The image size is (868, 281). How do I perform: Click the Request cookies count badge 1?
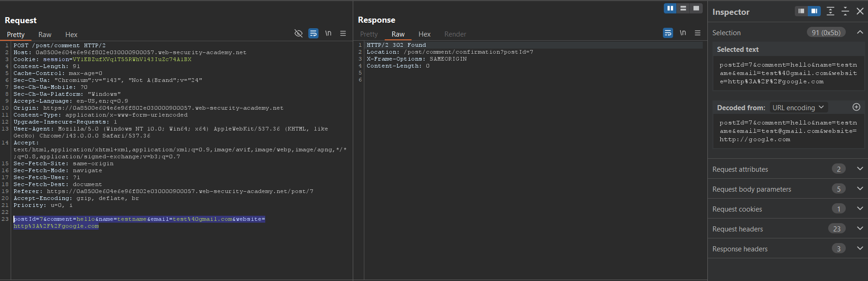(839, 209)
